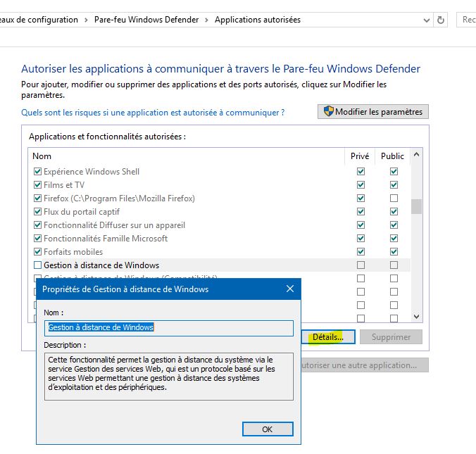476x454 pixels.
Task: Toggle Forfaits mobiles name checkbox
Action: tap(37, 251)
